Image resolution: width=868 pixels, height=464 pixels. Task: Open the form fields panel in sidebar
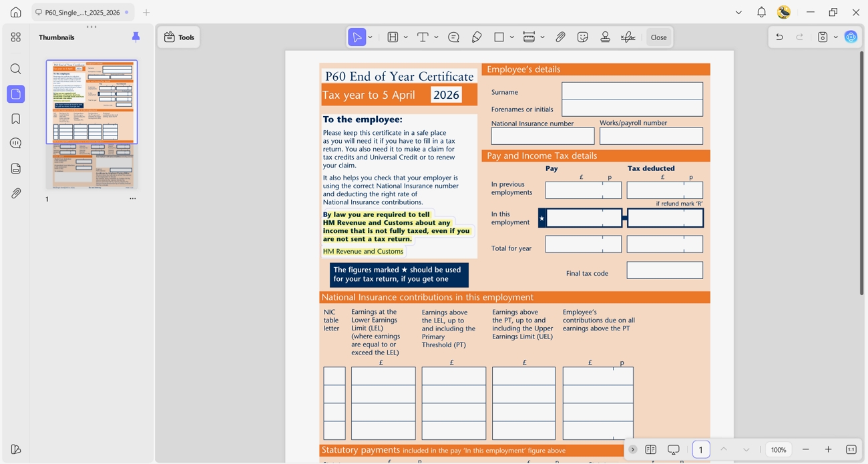pyautogui.click(x=16, y=168)
